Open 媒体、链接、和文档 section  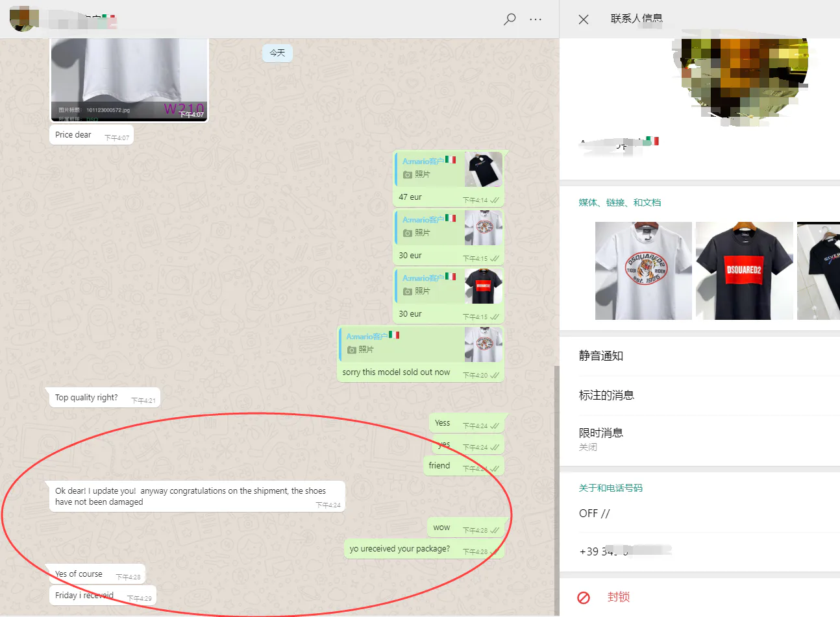(x=620, y=202)
